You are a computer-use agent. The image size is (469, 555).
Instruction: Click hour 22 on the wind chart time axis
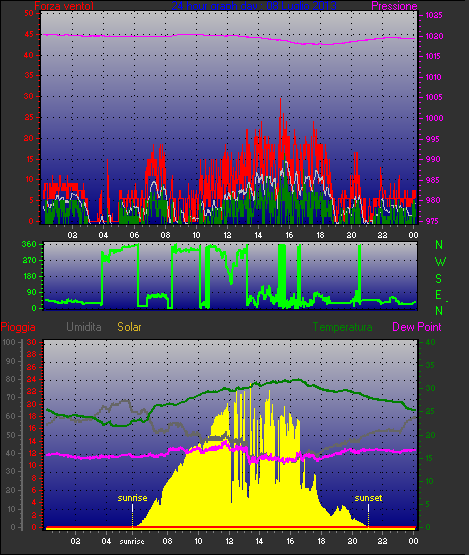point(382,235)
